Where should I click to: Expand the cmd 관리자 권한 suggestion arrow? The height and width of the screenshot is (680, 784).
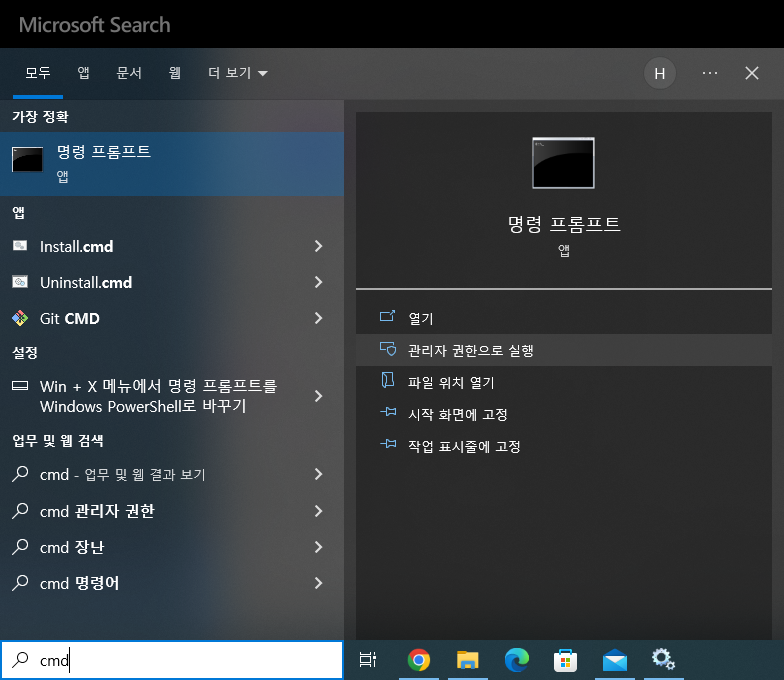(318, 510)
